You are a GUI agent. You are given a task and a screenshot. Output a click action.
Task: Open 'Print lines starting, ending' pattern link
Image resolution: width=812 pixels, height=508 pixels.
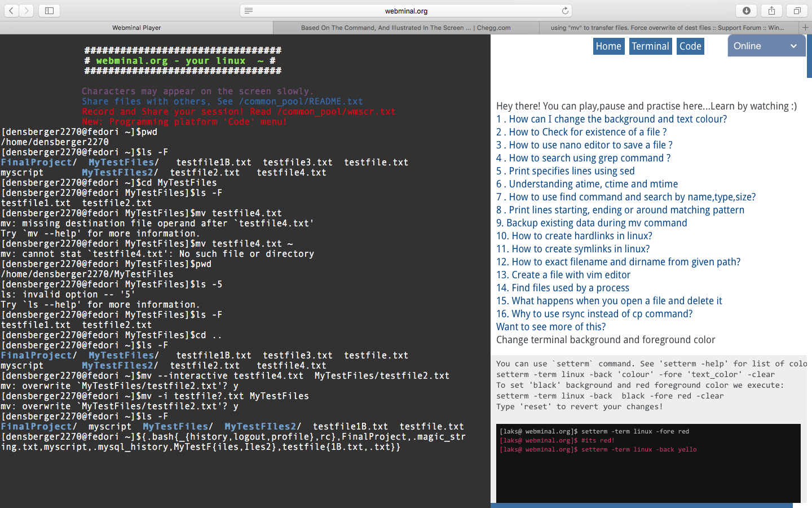coord(620,210)
